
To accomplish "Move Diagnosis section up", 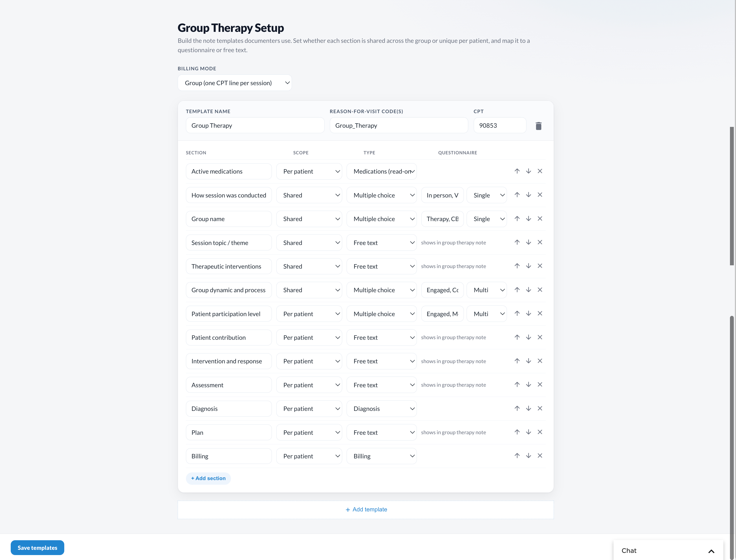I will [517, 409].
